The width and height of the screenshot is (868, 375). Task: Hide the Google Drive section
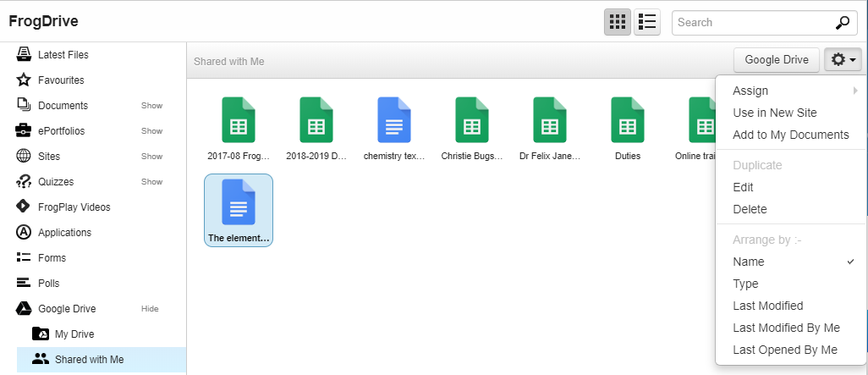tap(150, 308)
